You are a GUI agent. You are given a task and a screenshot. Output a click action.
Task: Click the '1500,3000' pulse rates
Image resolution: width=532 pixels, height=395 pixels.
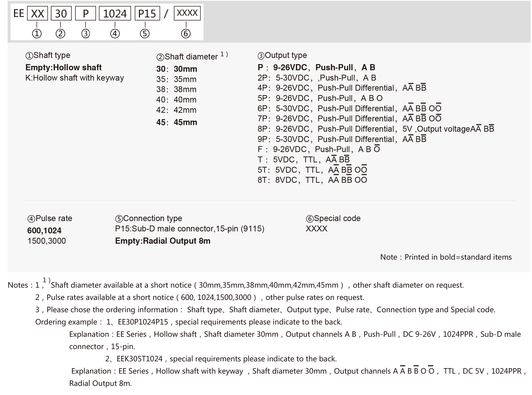click(x=47, y=241)
